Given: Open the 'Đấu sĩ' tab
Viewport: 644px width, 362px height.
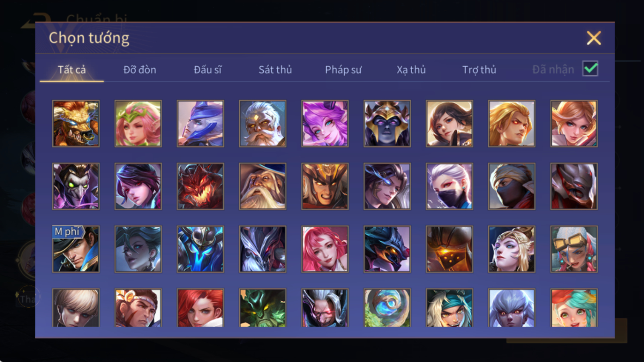Looking at the screenshot, I should coord(208,70).
